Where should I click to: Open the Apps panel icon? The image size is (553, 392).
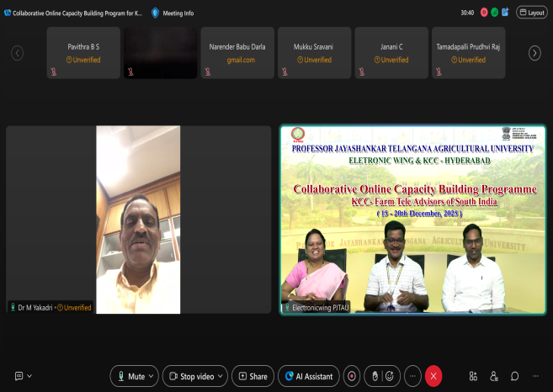[473, 376]
